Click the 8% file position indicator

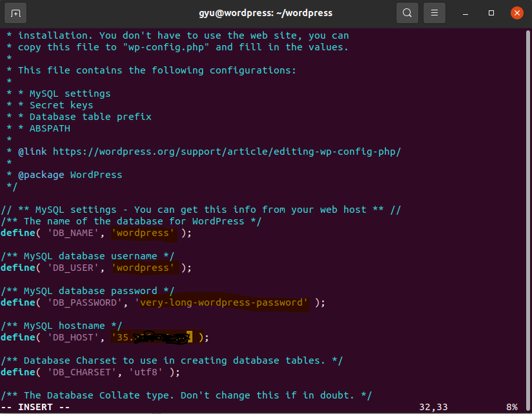(512, 407)
